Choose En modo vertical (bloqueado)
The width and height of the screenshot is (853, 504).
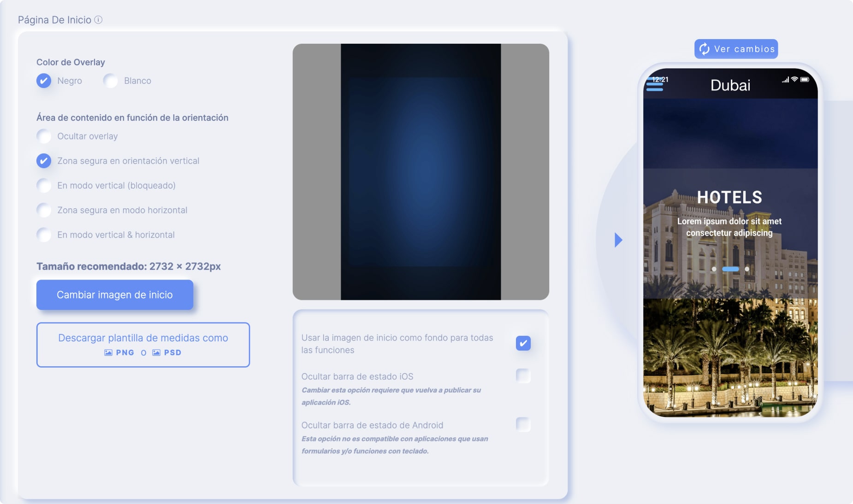click(44, 186)
